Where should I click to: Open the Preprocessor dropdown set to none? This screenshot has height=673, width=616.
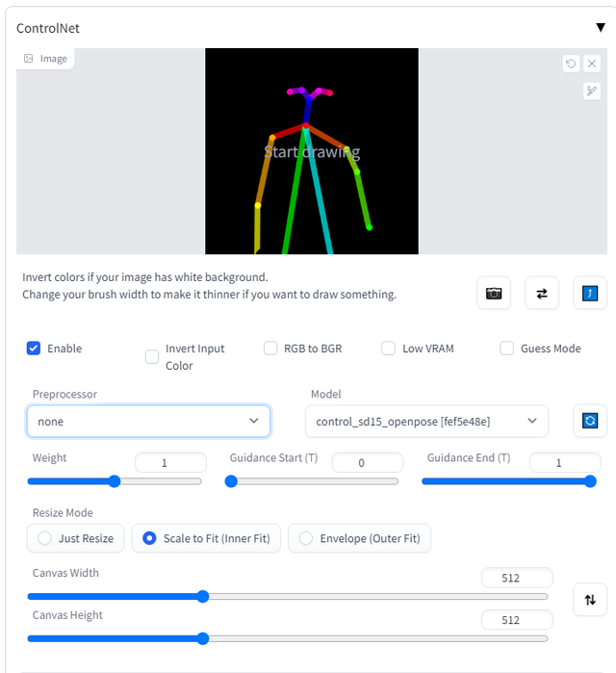(x=148, y=421)
